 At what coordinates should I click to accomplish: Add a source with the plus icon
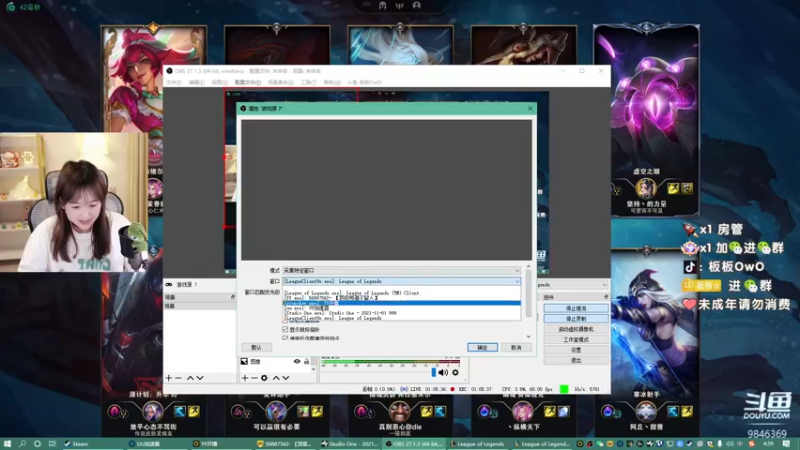pyautogui.click(x=245, y=378)
